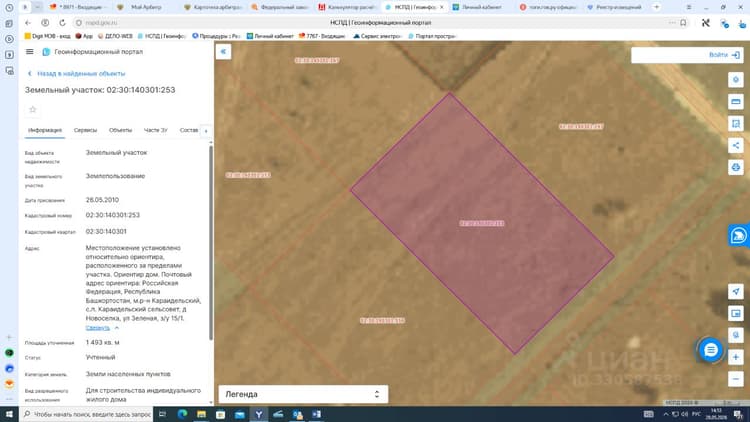Click the language indicator РУС in tray
The height and width of the screenshot is (422, 750).
coord(696,414)
